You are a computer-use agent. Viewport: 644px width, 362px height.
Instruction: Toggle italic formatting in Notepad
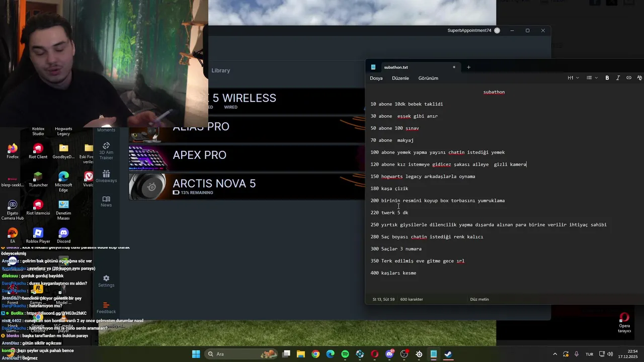tap(618, 78)
